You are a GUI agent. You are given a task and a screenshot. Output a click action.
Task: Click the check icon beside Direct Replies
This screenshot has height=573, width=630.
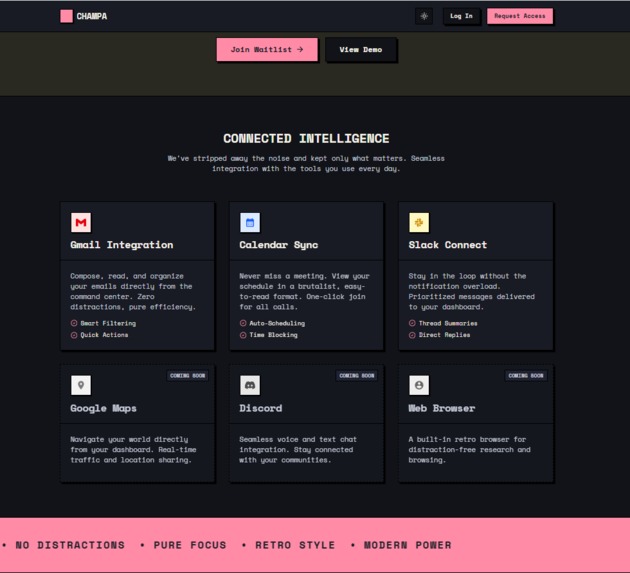coord(412,335)
